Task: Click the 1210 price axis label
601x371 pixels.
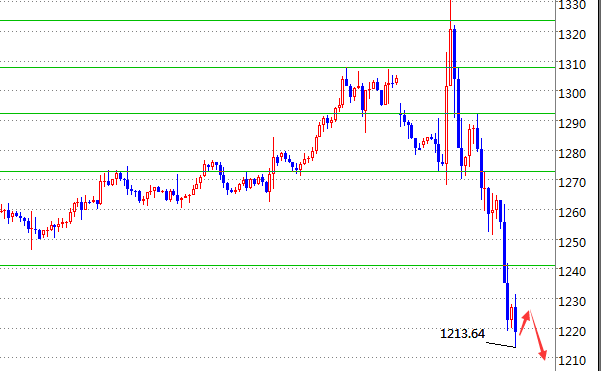Action: pos(572,360)
